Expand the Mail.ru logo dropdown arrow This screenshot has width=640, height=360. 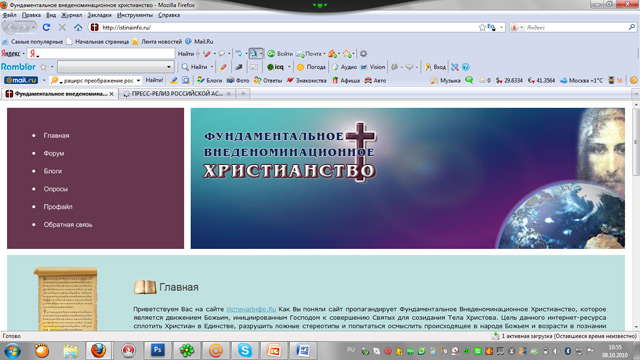[44, 80]
